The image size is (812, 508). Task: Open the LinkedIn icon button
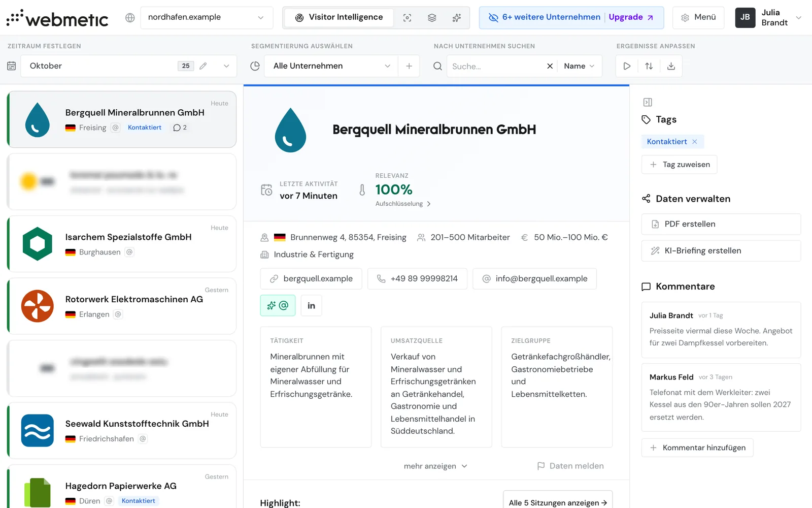[x=311, y=306]
